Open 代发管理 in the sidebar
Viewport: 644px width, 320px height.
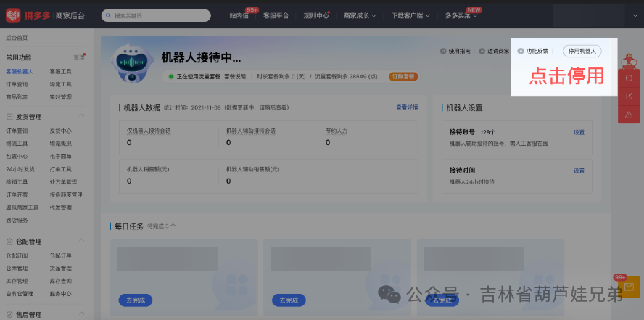pos(60,208)
